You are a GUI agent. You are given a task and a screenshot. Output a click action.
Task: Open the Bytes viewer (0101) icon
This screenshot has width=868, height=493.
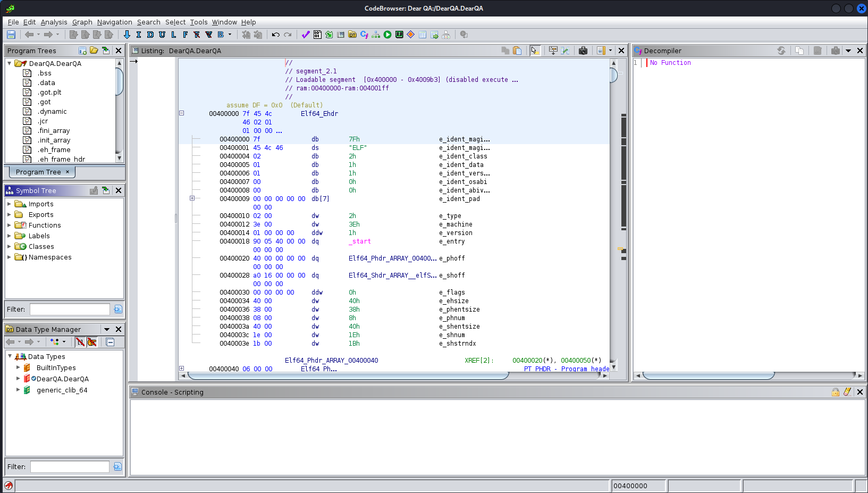(x=317, y=35)
